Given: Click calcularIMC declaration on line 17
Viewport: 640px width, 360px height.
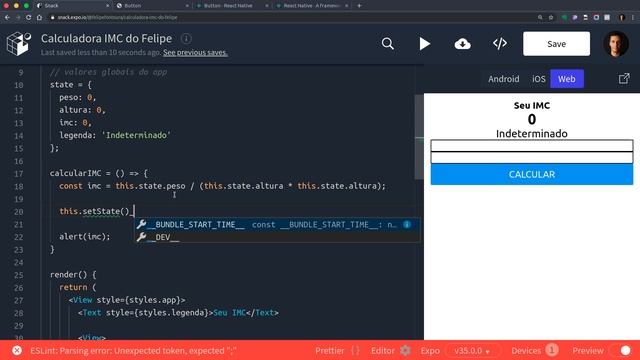Looking at the screenshot, I should (98, 173).
